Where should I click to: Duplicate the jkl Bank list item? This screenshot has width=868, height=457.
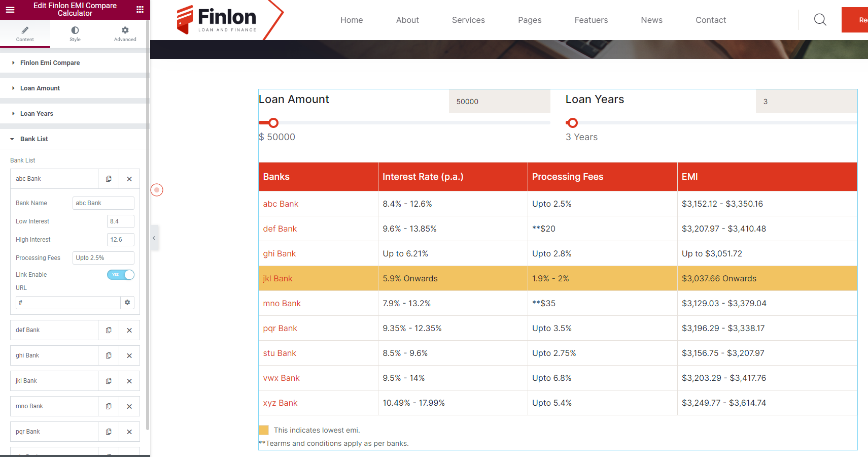tap(109, 381)
